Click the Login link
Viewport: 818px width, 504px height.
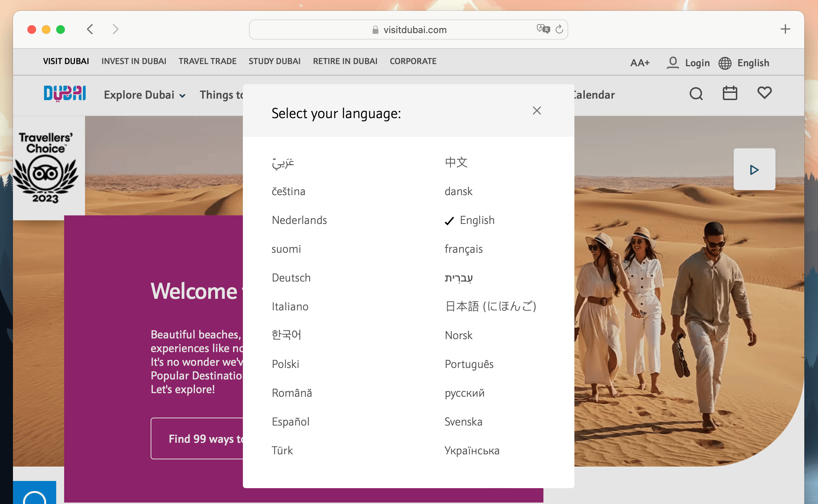(697, 63)
